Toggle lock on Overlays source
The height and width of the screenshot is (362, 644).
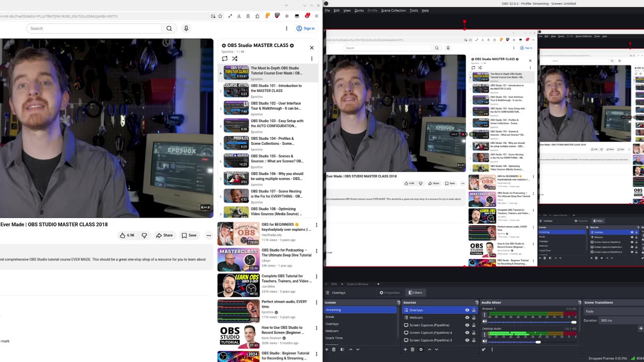click(473, 310)
